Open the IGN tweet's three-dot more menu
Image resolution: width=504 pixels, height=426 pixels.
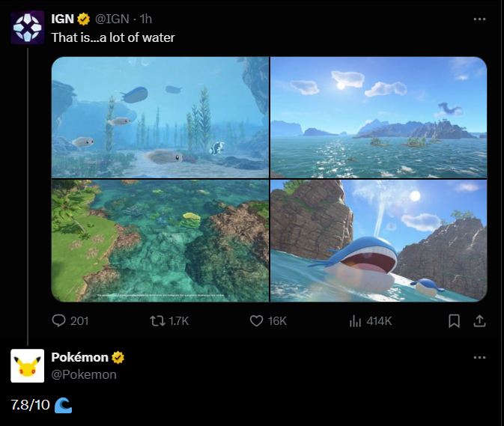click(479, 19)
